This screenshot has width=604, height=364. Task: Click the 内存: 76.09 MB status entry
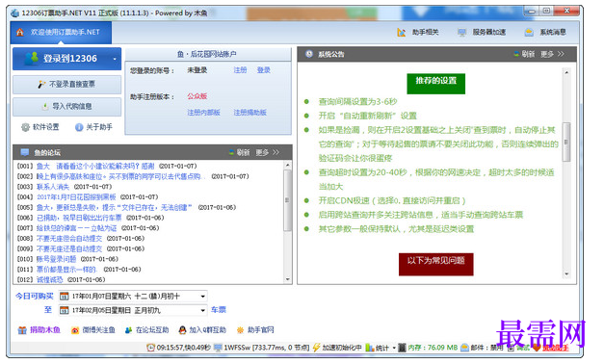click(428, 348)
